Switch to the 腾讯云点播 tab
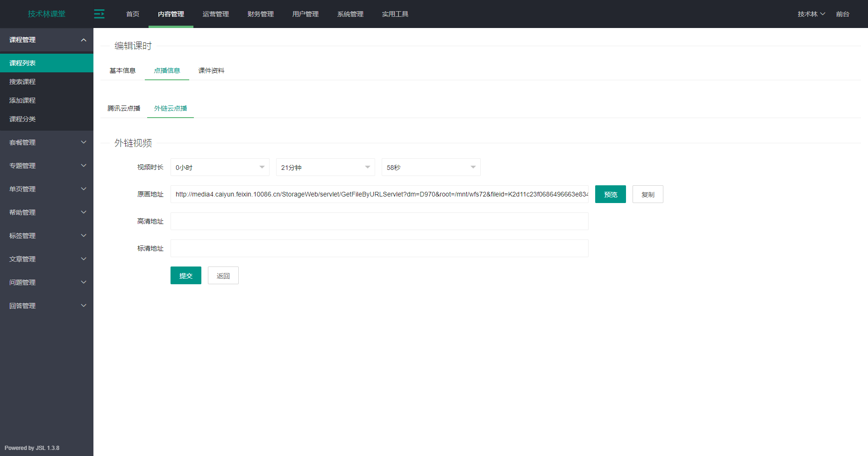Screen dimensions: 868x456 click(x=124, y=108)
